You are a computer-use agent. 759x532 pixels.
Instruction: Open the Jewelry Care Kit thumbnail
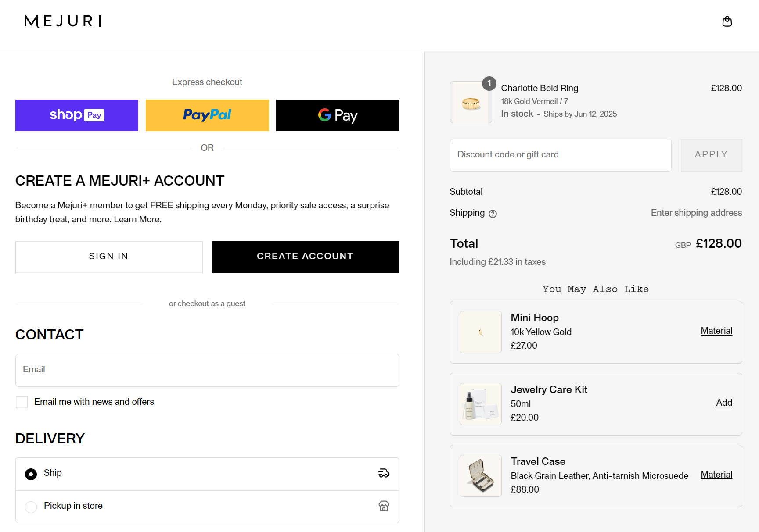tap(481, 404)
